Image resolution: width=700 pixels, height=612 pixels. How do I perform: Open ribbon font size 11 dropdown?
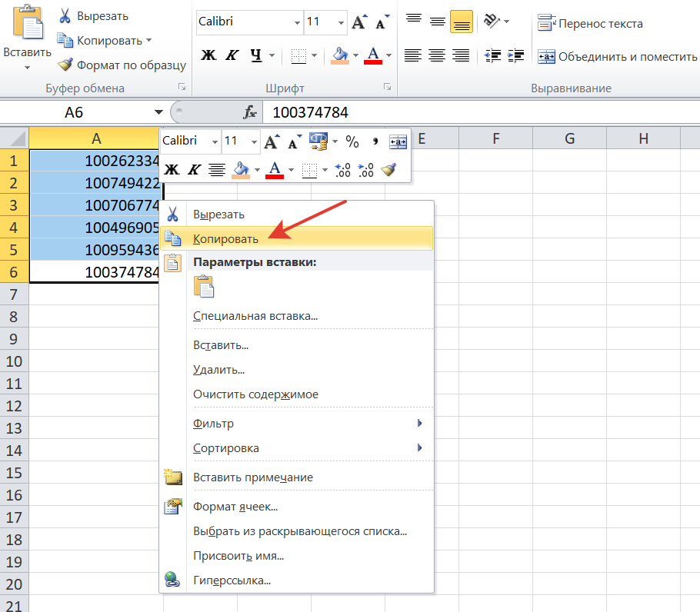[341, 22]
